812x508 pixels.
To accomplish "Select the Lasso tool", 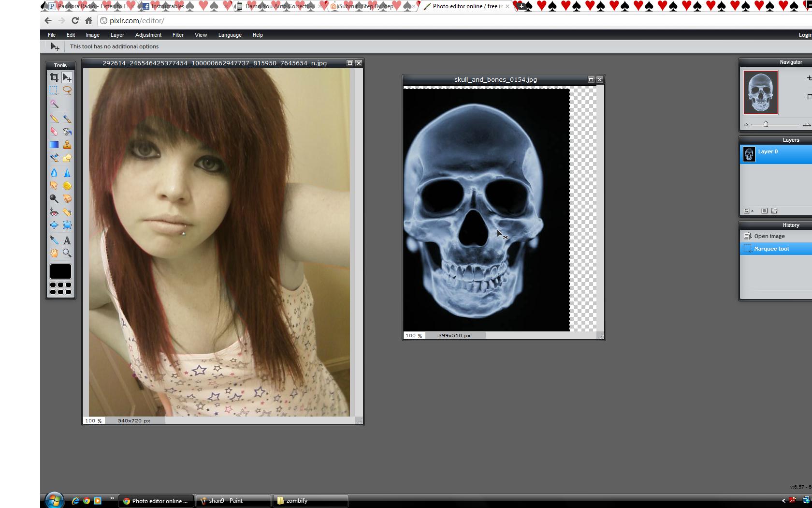I will [67, 90].
